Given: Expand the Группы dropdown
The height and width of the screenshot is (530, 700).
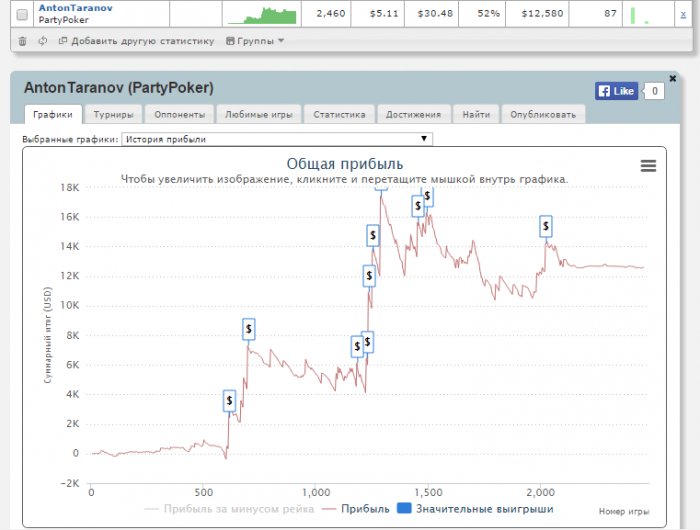Looking at the screenshot, I should tap(255, 41).
